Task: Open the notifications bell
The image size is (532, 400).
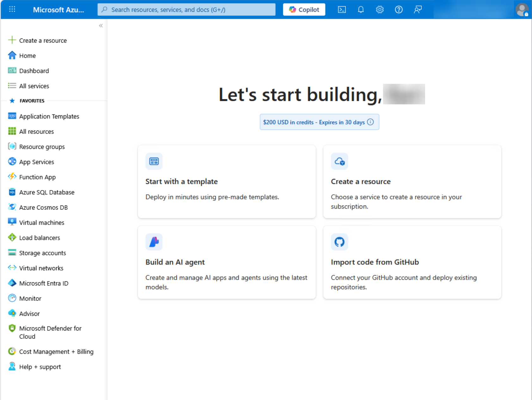Action: [x=361, y=9]
